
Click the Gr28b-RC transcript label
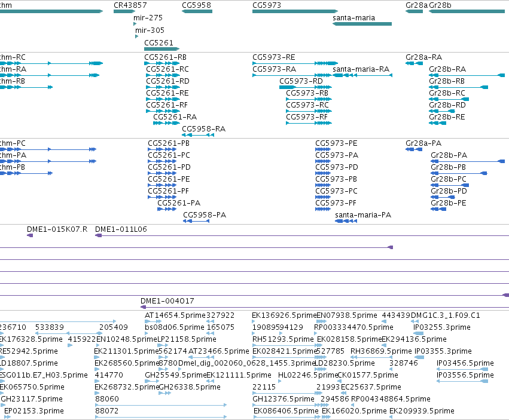[x=447, y=93]
